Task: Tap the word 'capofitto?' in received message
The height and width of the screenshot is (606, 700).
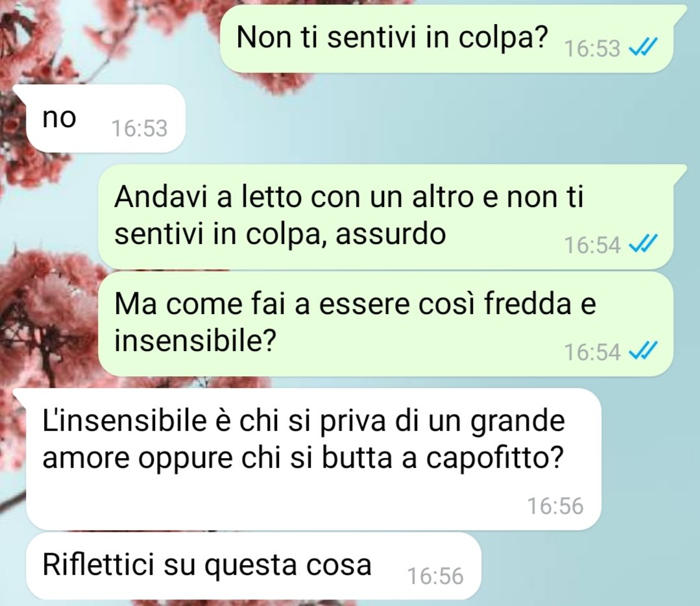Action: pos(495,459)
